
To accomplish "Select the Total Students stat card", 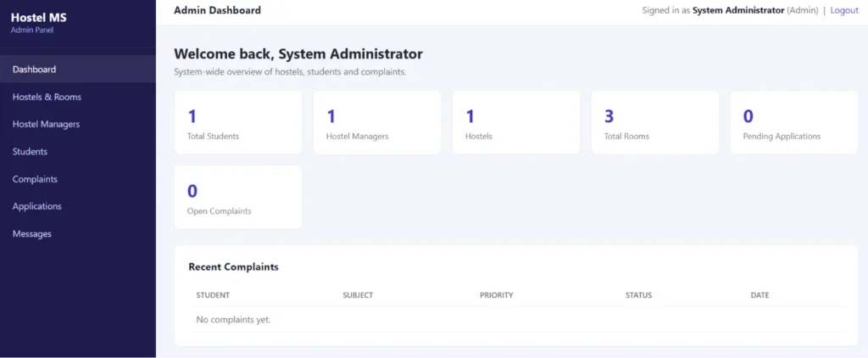I will [x=238, y=122].
